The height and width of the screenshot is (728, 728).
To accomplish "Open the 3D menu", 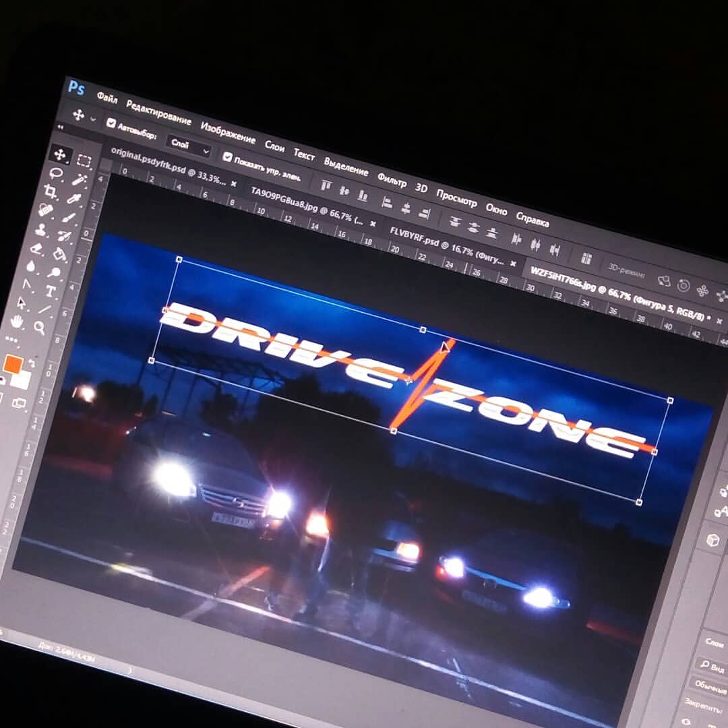I will pos(421,188).
